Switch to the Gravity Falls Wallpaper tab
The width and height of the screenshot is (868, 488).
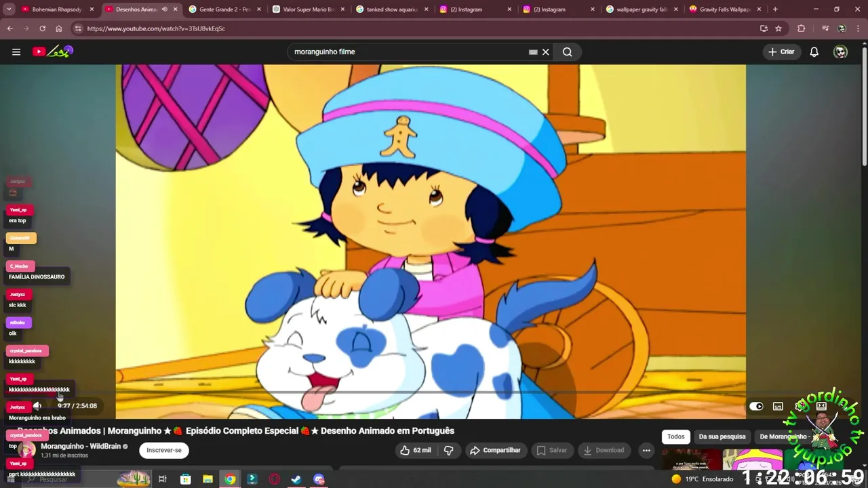click(x=725, y=9)
